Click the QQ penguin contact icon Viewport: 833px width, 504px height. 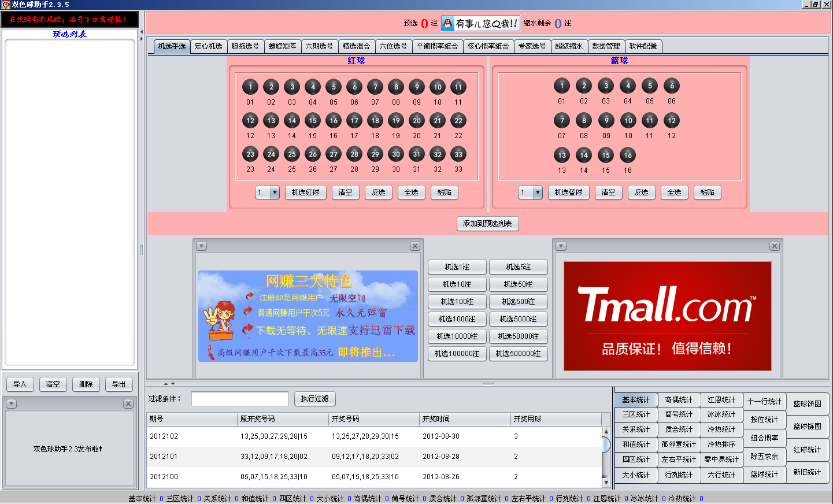448,23
